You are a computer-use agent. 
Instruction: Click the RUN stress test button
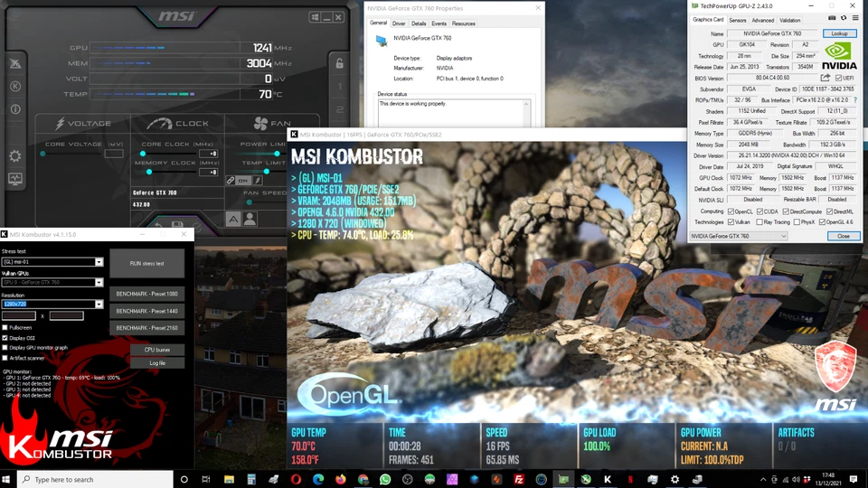pos(146,263)
